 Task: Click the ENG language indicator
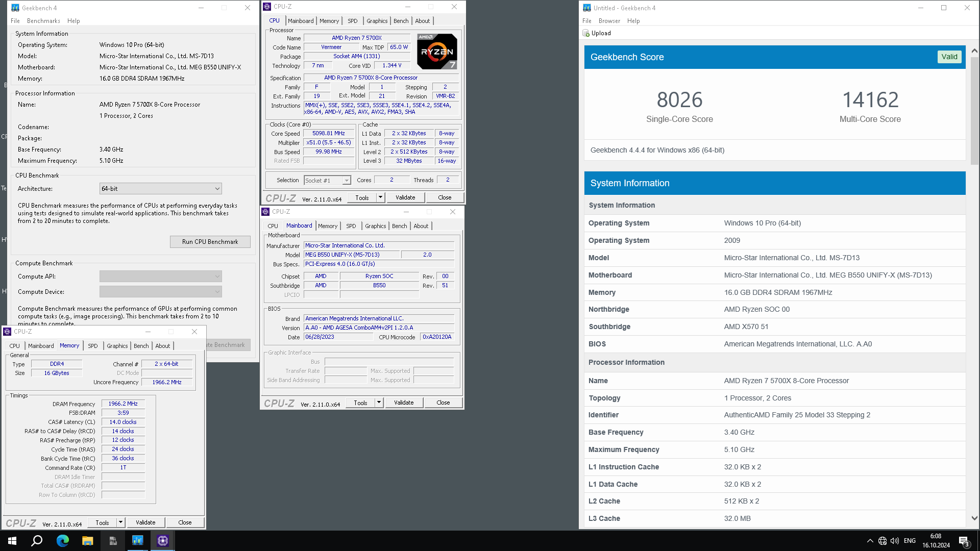point(910,541)
